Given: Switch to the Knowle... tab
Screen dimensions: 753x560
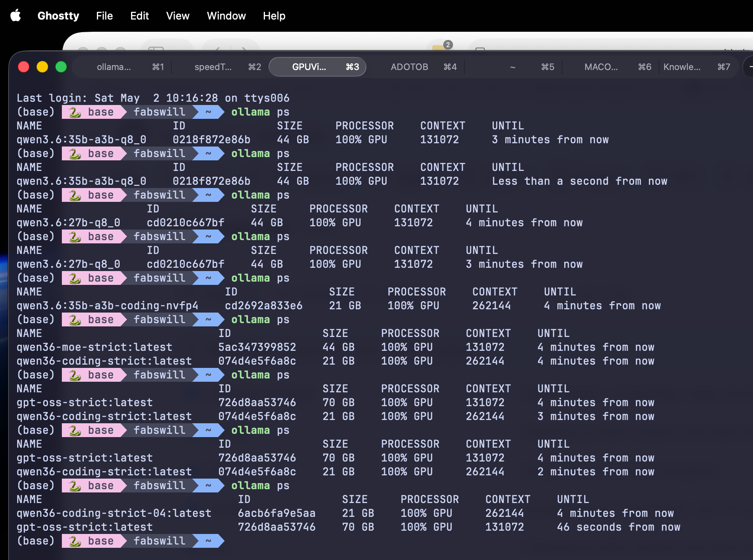Looking at the screenshot, I should coord(698,67).
